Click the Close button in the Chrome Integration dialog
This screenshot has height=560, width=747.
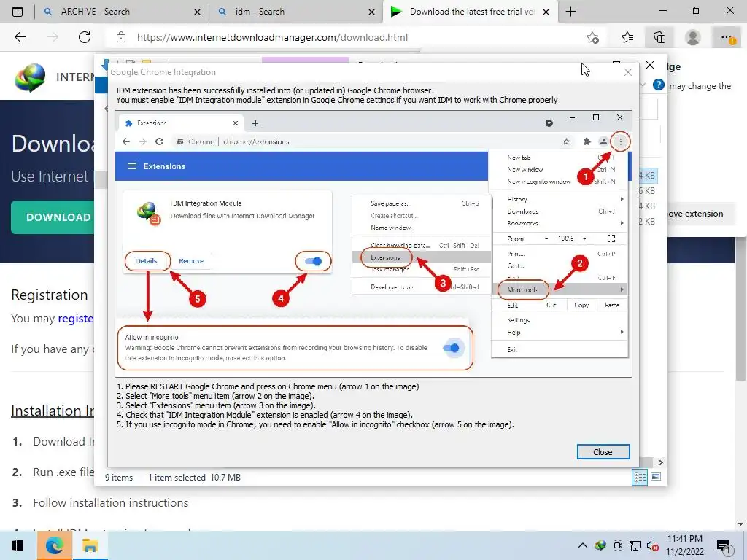pos(603,452)
